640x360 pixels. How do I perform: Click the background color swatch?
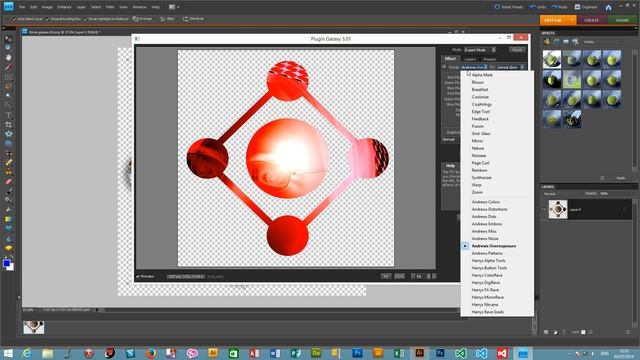point(11,267)
